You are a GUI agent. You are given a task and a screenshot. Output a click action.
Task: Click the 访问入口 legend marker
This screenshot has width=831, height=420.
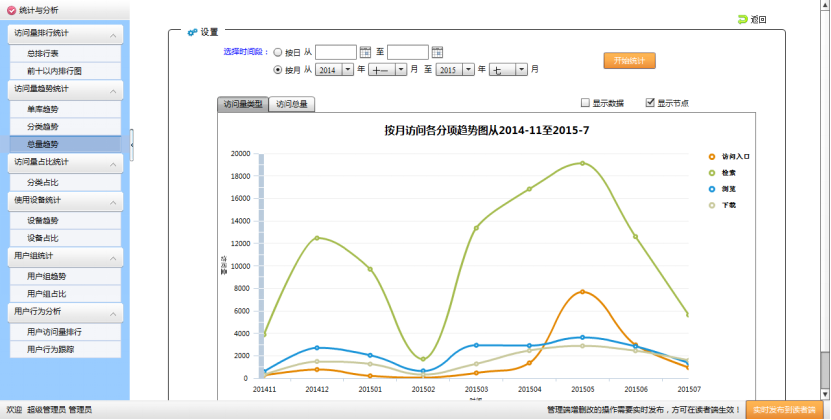coord(711,157)
